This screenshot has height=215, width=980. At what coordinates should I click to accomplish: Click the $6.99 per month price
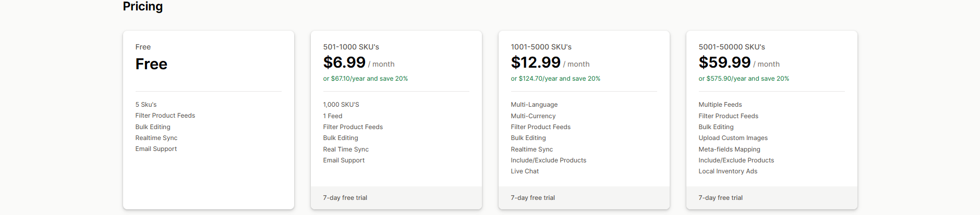click(344, 62)
